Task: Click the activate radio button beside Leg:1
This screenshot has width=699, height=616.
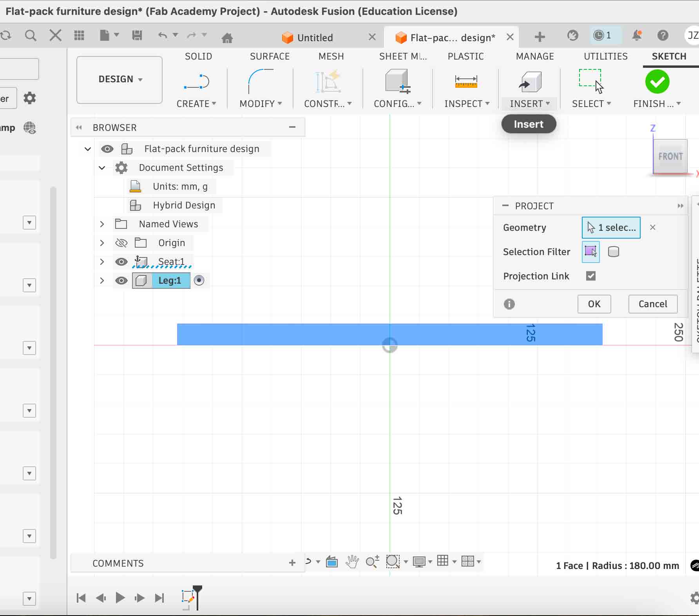Action: (199, 281)
